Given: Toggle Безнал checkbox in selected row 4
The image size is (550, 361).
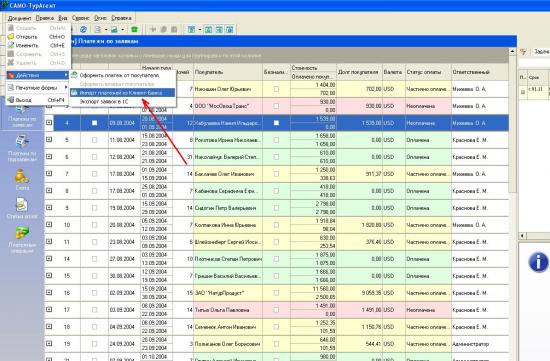Looking at the screenshot, I should click(x=276, y=123).
